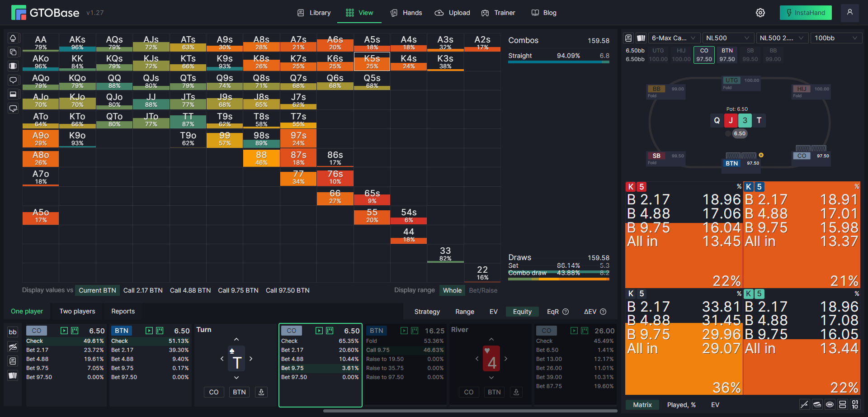This screenshot has height=417, width=868.
Task: Select the Played, % view button
Action: [681, 405]
